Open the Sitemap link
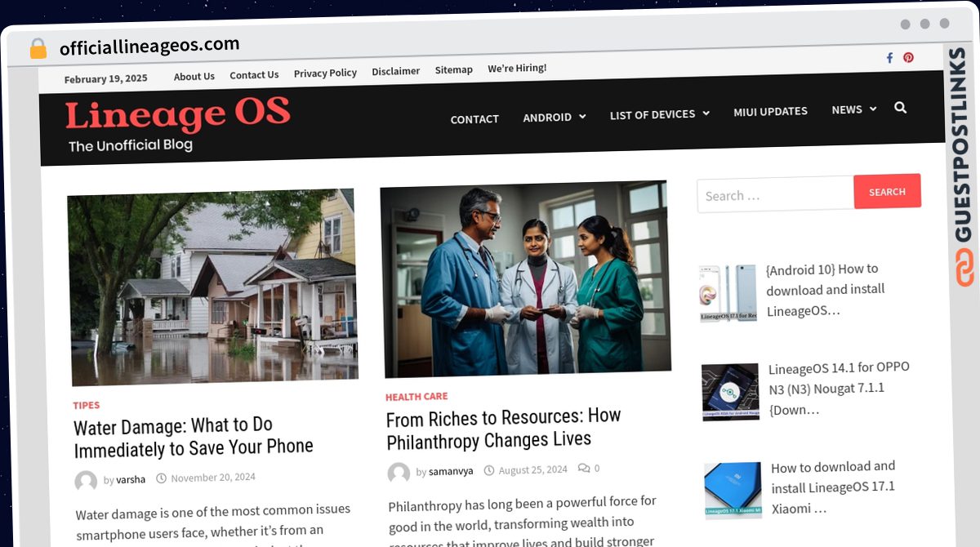The image size is (980, 547). 454,69
